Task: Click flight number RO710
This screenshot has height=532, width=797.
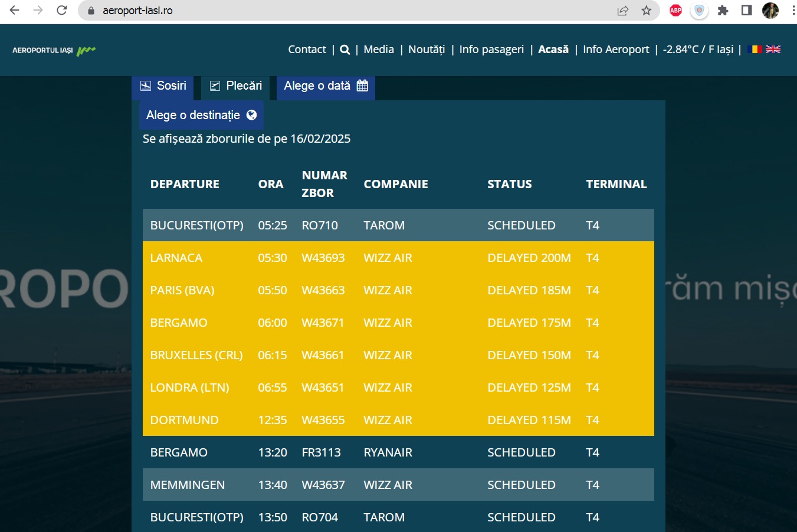Action: point(320,225)
